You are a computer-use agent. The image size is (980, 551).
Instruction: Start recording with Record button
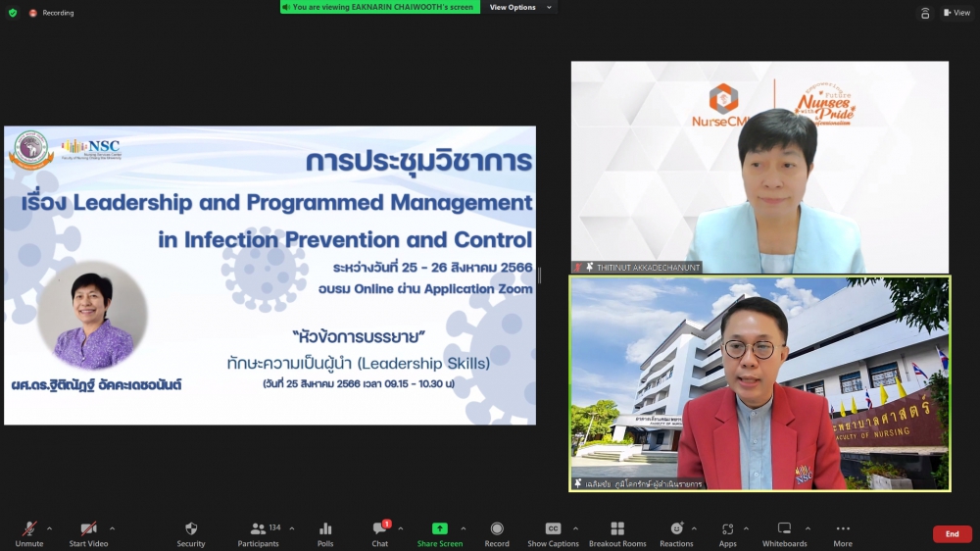click(497, 533)
